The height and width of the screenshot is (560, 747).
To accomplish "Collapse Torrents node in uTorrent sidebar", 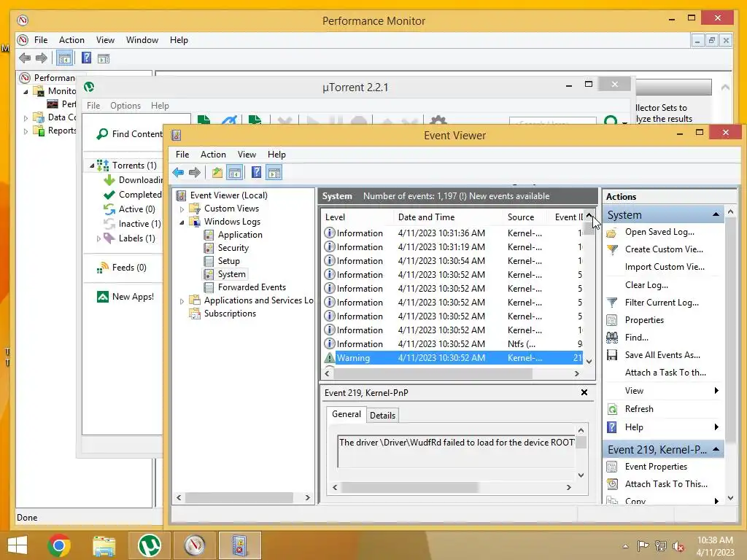I will [92, 166].
